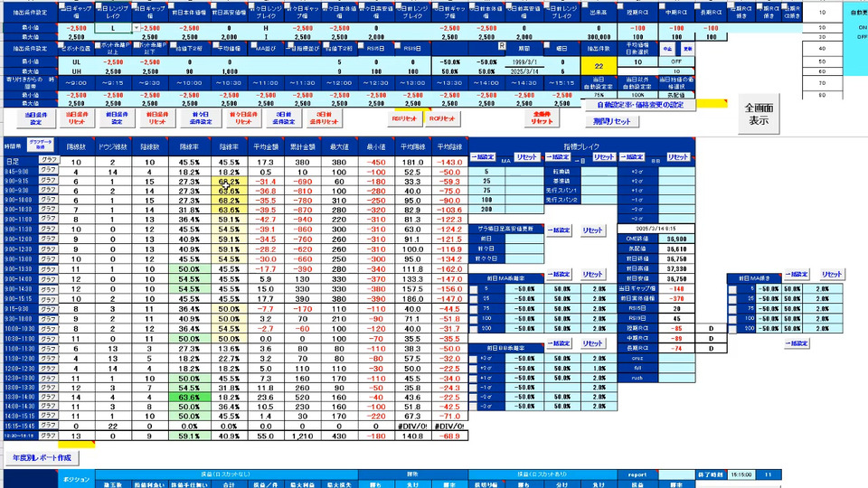Viewport: 868px width, 488px height.
Task: Click the 年度別レポート作成 button
Action: click(x=42, y=458)
